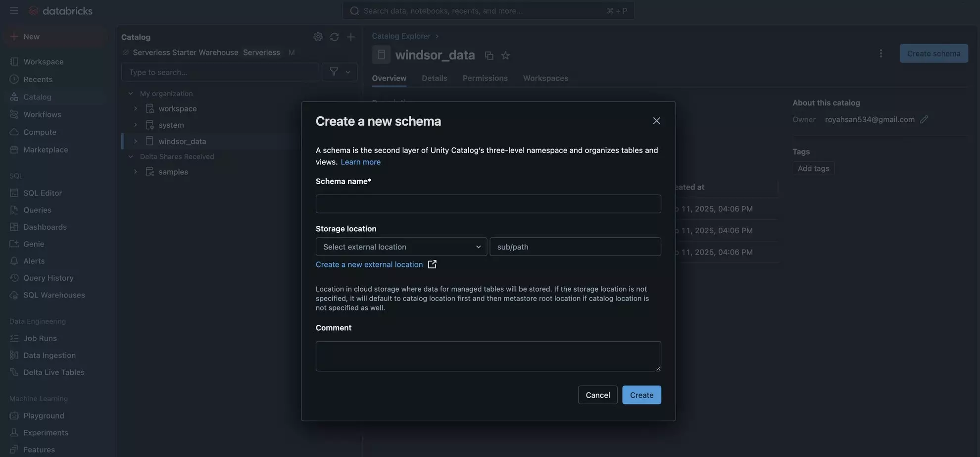Star windsor_data as favorite
The height and width of the screenshot is (457, 980).
(x=505, y=55)
